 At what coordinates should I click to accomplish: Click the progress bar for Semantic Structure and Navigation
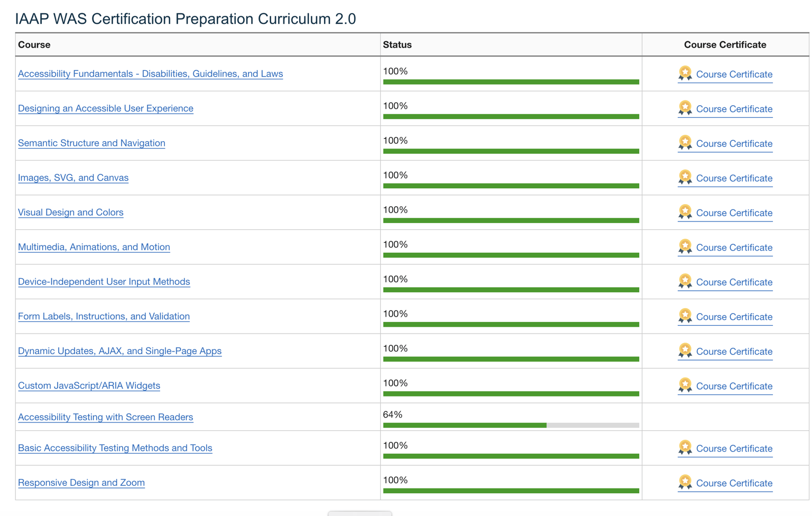click(x=511, y=151)
